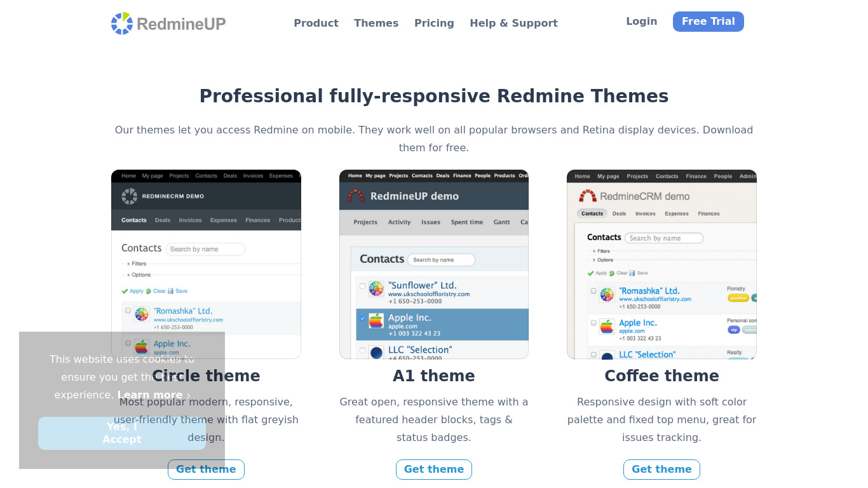Open the A1 theme screenshot thumbnail
The image size is (868, 488).
click(x=434, y=264)
